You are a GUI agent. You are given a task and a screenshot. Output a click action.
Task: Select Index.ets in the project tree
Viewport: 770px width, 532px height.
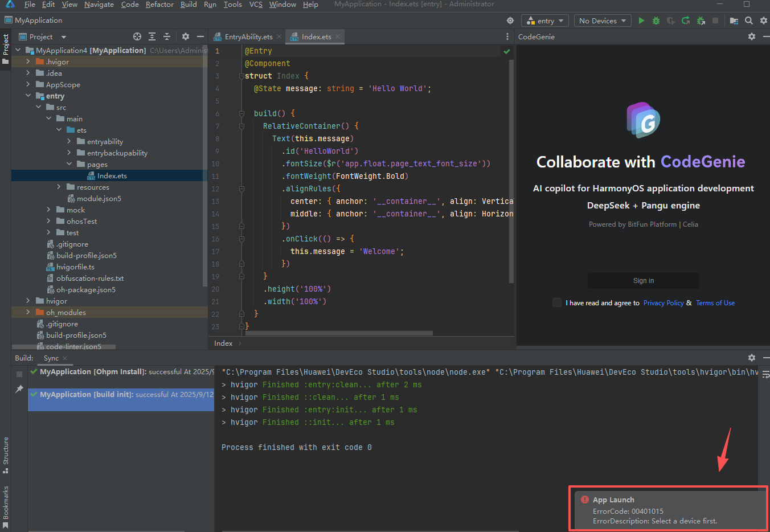tap(112, 175)
